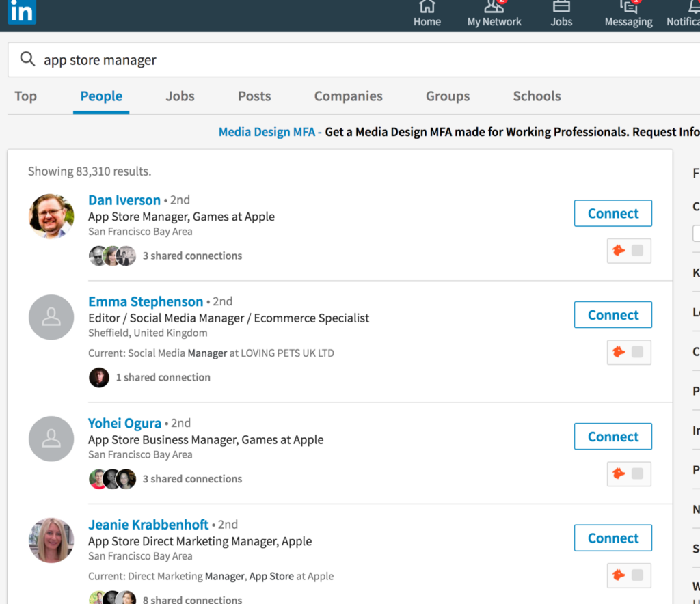Connect with Dan Iverson

coord(613,213)
